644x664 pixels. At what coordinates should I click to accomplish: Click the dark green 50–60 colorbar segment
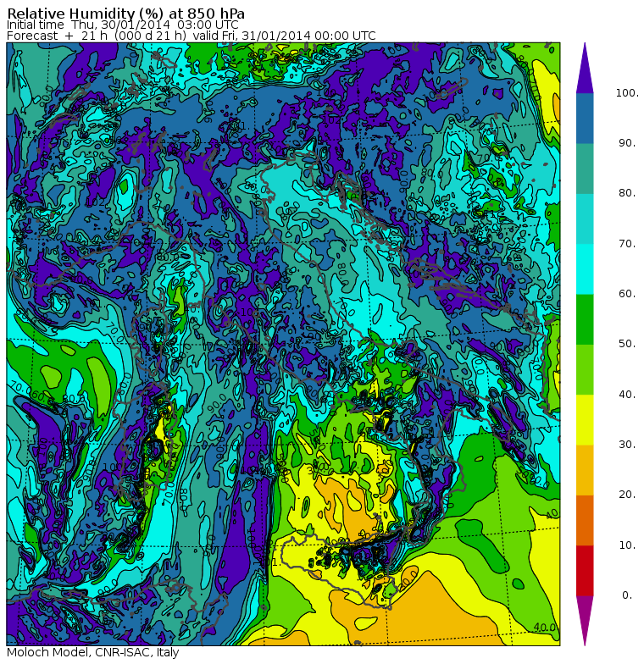click(x=585, y=319)
